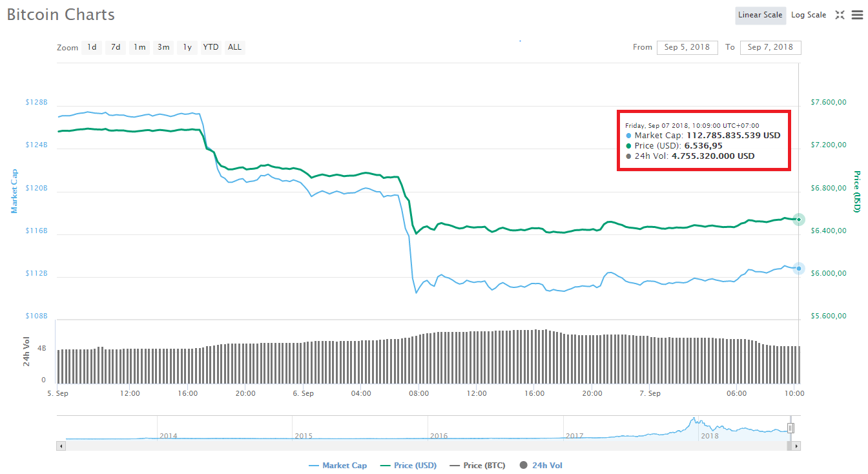Click navigator scrollbar right arrow
Image resolution: width=868 pixels, height=474 pixels.
[796, 446]
